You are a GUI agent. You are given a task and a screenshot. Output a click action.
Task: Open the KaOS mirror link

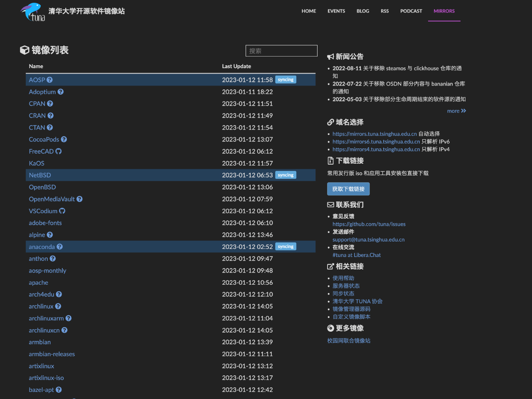click(37, 163)
